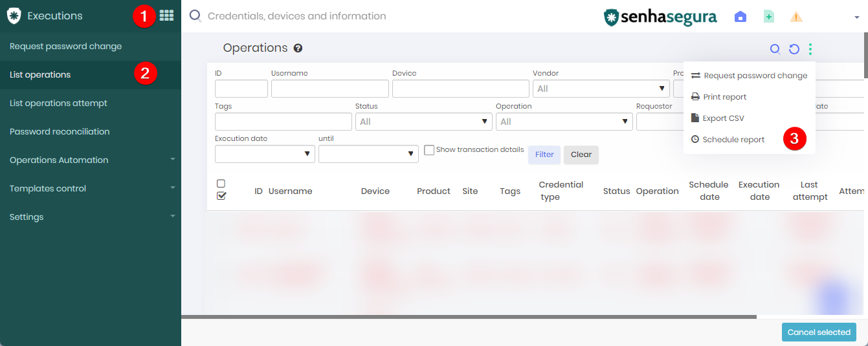
Task: Select Request password change in sidebar
Action: click(x=91, y=46)
